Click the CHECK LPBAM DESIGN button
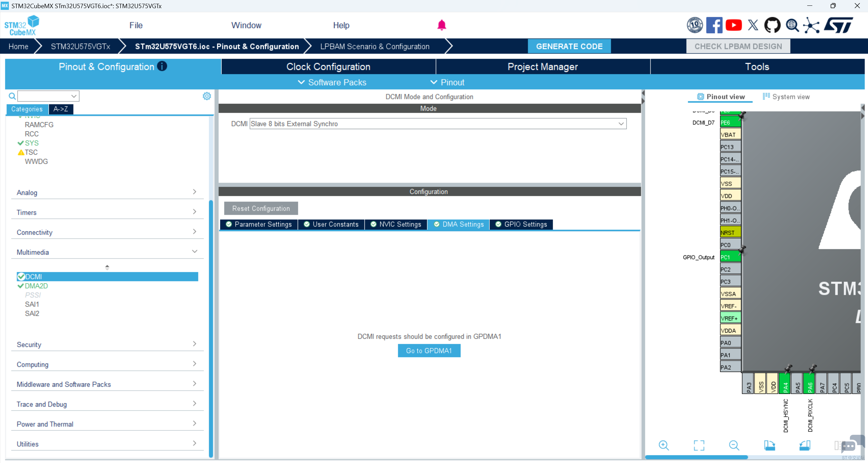 point(738,46)
